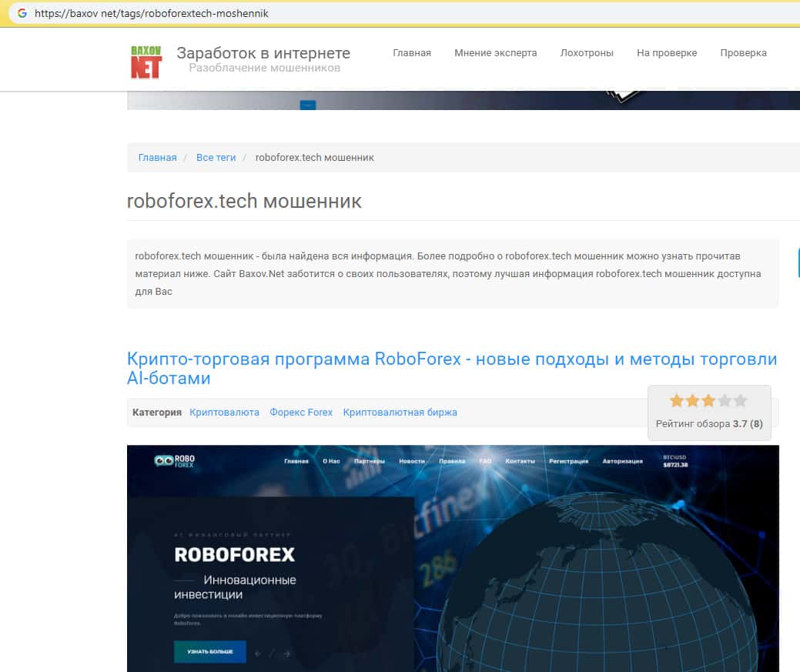Select the Проверка menu item

tap(743, 53)
